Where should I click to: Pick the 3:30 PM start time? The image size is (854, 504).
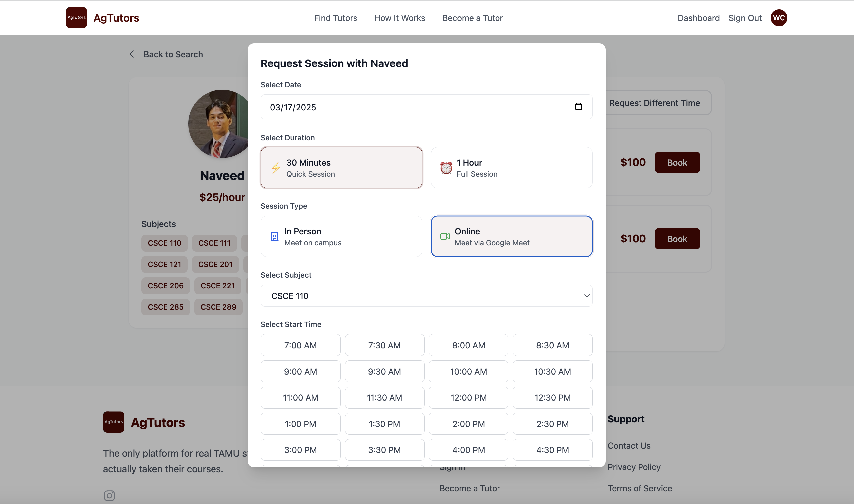pos(384,450)
